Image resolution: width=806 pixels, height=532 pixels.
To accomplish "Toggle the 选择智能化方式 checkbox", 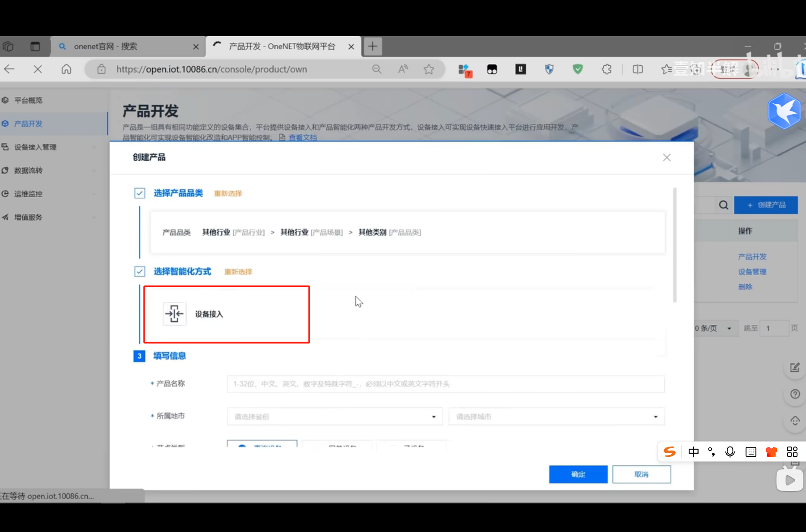I will 140,271.
